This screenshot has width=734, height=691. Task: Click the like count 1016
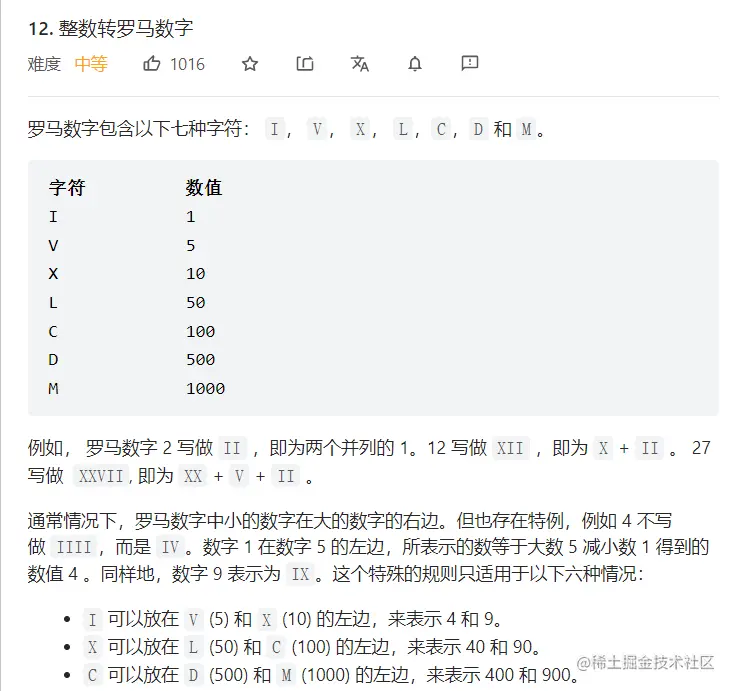coord(187,64)
